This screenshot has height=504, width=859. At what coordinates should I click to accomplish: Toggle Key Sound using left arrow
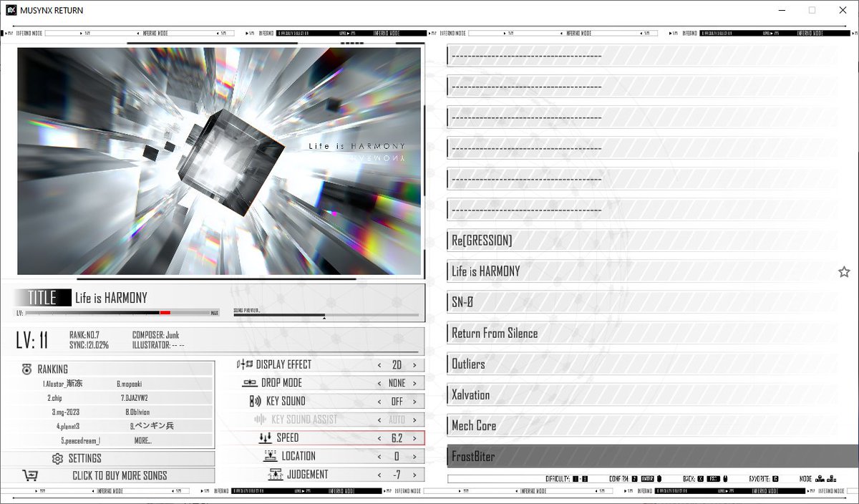[379, 402]
